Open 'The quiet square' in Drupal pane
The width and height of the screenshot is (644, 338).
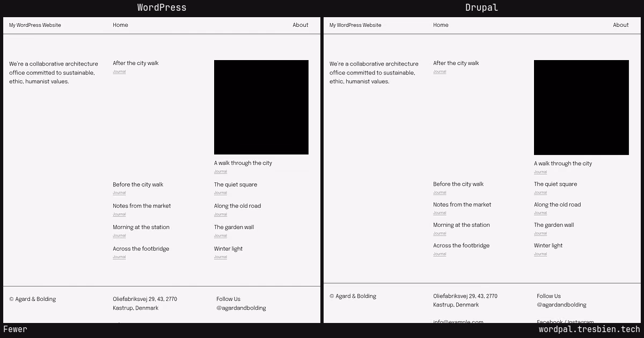coord(555,184)
